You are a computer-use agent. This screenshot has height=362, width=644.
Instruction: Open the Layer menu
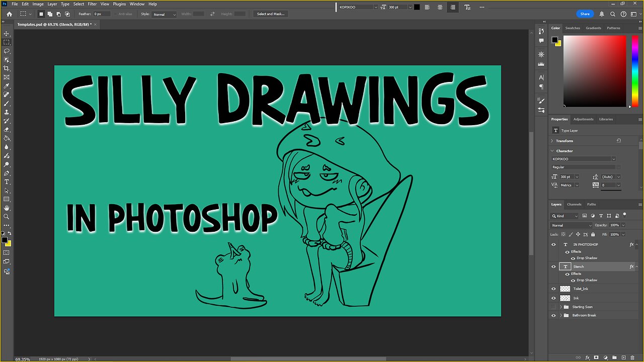coord(52,4)
